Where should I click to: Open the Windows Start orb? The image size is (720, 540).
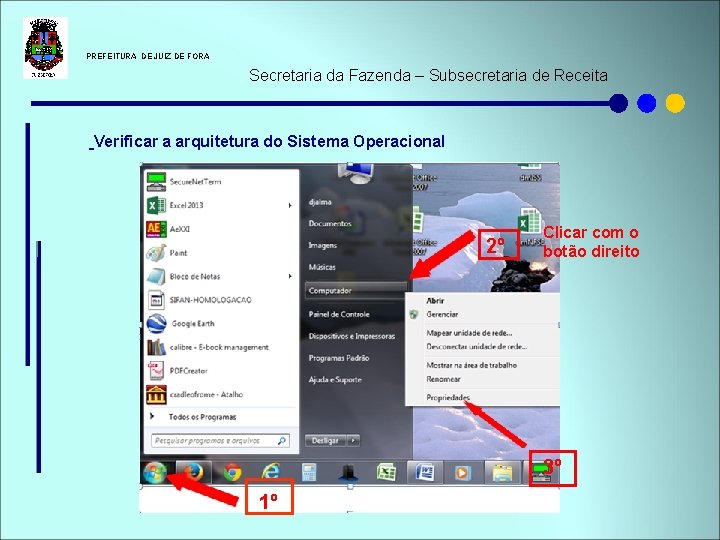click(155, 472)
